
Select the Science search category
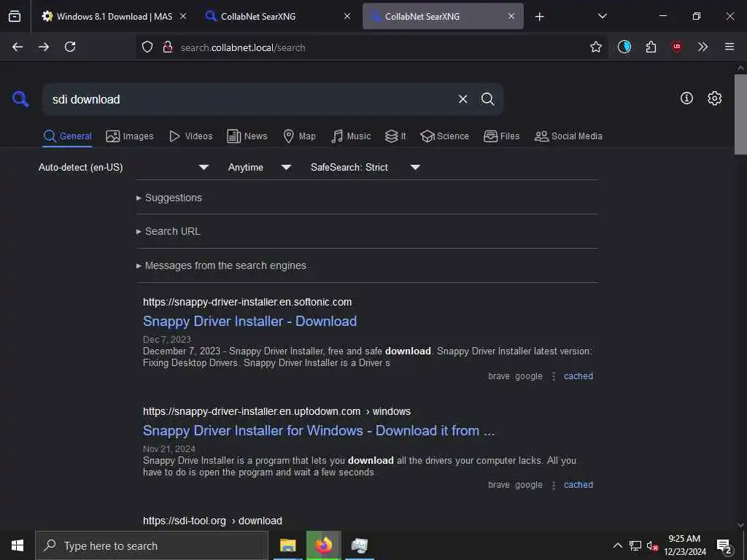click(x=445, y=136)
